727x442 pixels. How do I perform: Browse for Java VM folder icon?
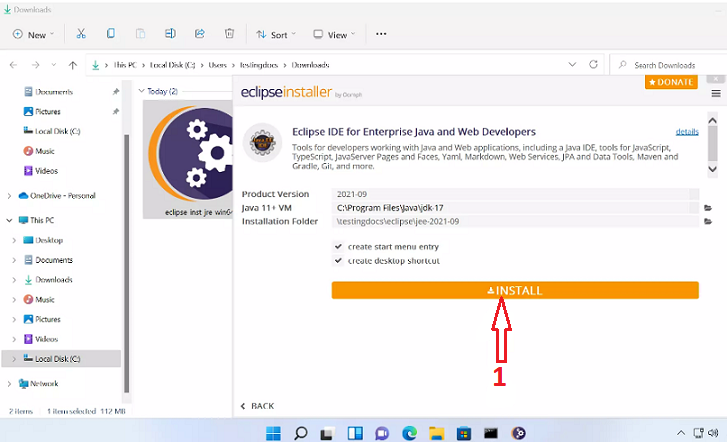coord(708,208)
